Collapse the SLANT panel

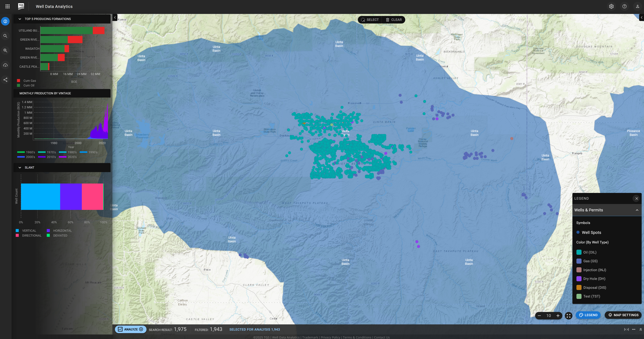(x=20, y=168)
